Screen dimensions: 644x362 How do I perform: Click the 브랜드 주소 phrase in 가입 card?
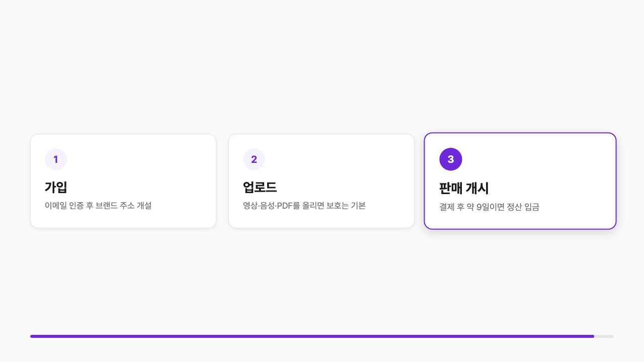point(115,206)
